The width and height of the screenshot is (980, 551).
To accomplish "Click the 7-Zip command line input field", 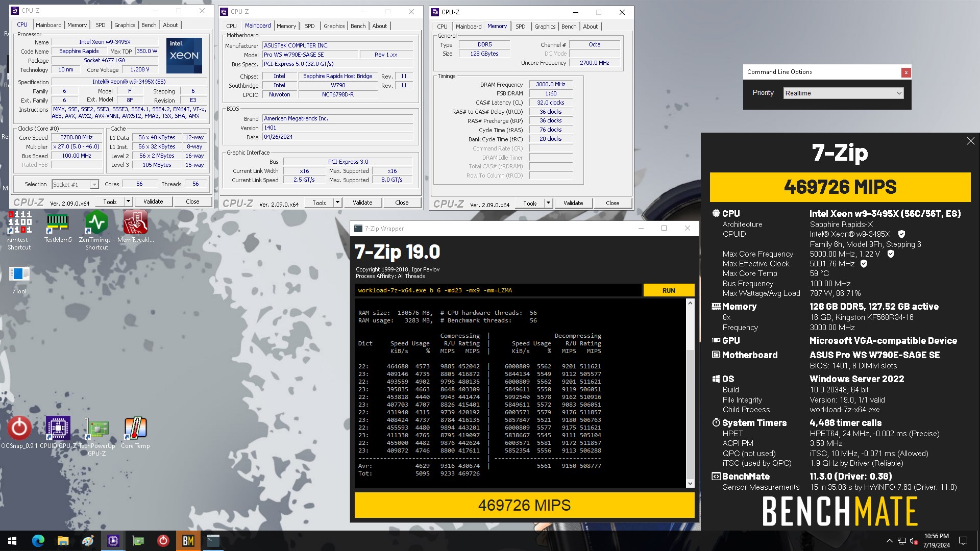I will [x=498, y=290].
